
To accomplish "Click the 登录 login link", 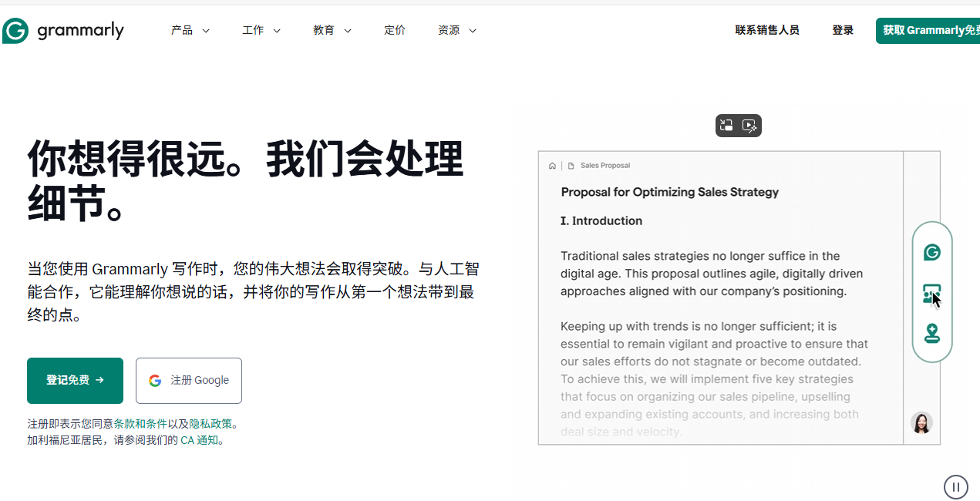I will (843, 30).
